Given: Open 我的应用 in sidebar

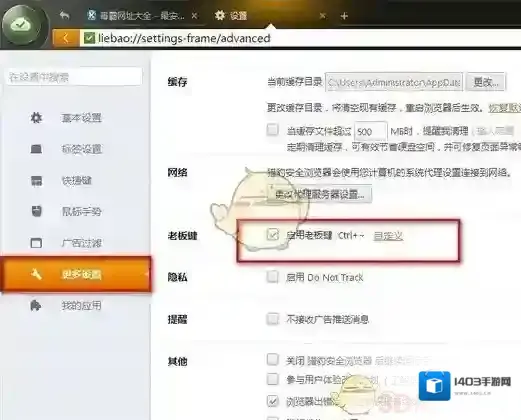Looking at the screenshot, I should pyautogui.click(x=81, y=305).
